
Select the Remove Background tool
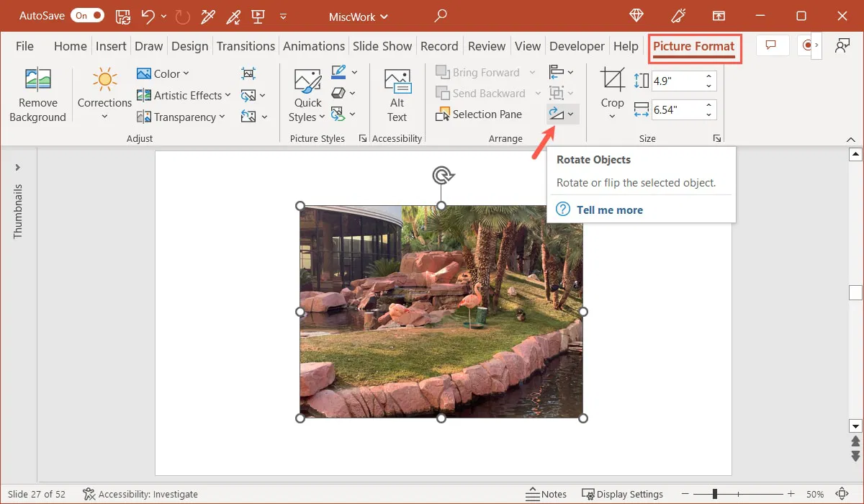(37, 94)
